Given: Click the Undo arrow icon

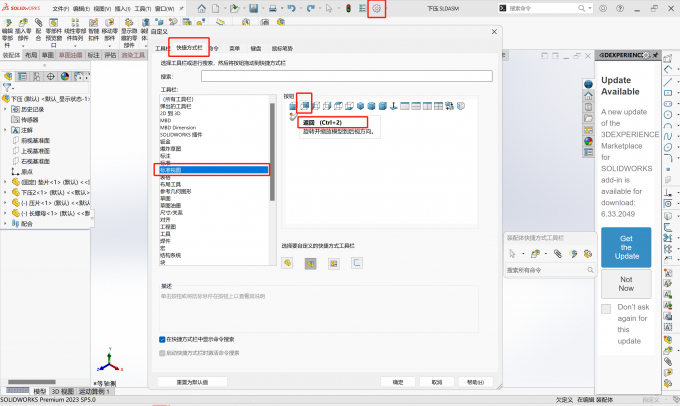Looking at the screenshot, I should point(291,8).
